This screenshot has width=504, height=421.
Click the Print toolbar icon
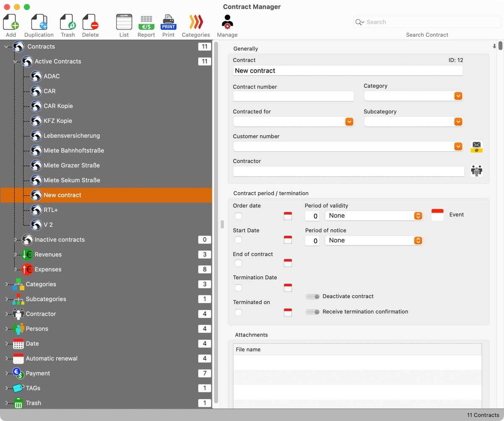[168, 22]
